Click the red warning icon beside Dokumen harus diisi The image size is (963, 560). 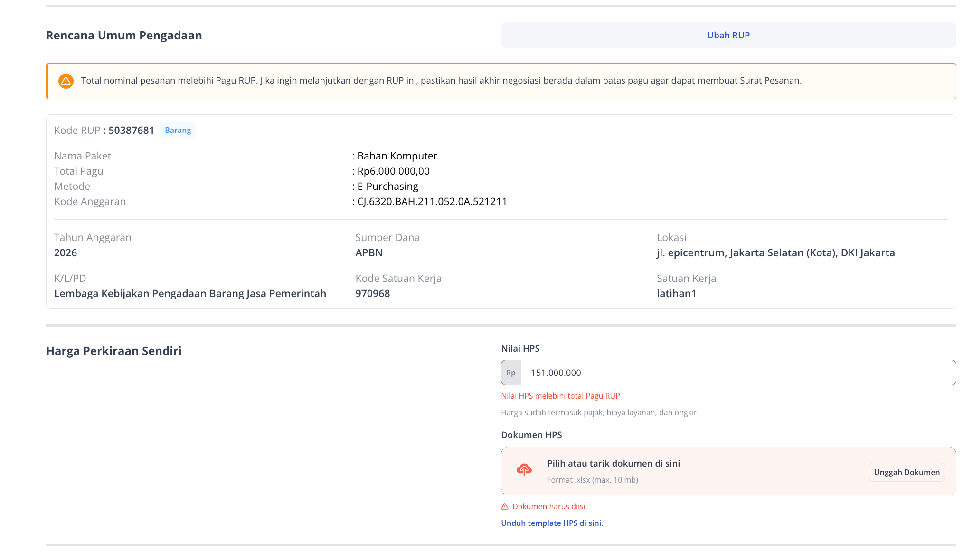[505, 506]
